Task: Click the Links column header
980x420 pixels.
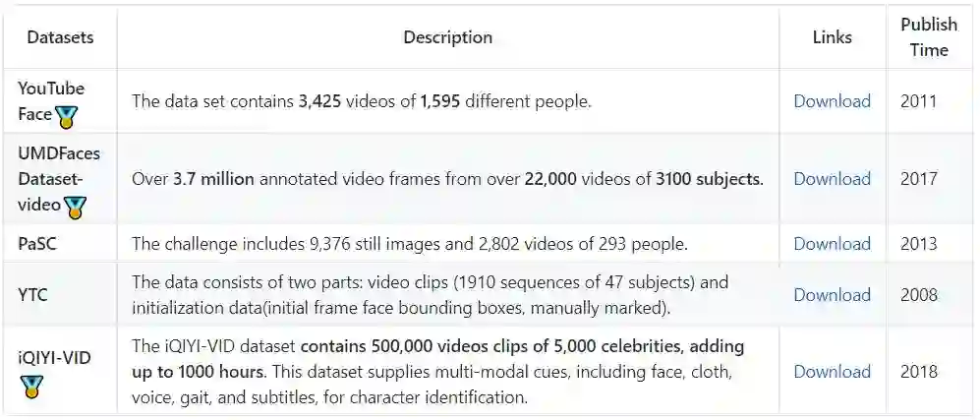Action: pyautogui.click(x=832, y=37)
